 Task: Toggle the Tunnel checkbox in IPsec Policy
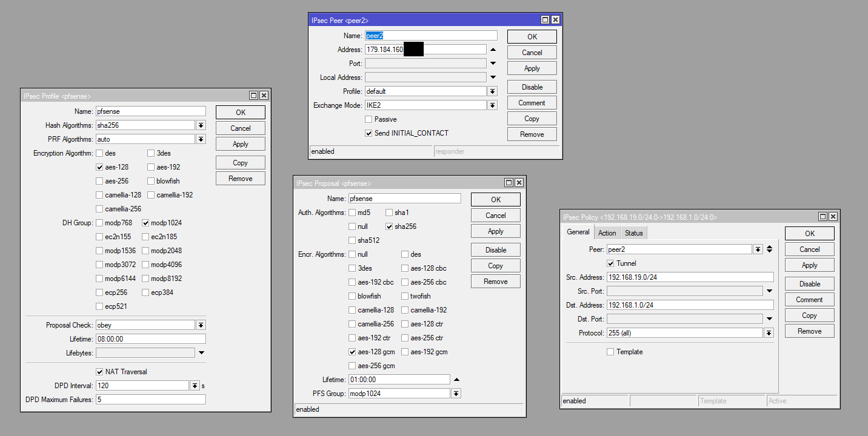pyautogui.click(x=611, y=263)
